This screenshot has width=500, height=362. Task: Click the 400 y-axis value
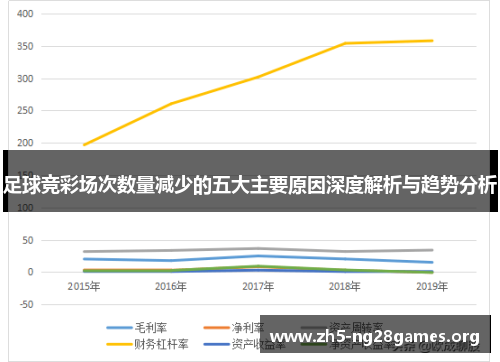[25, 14]
